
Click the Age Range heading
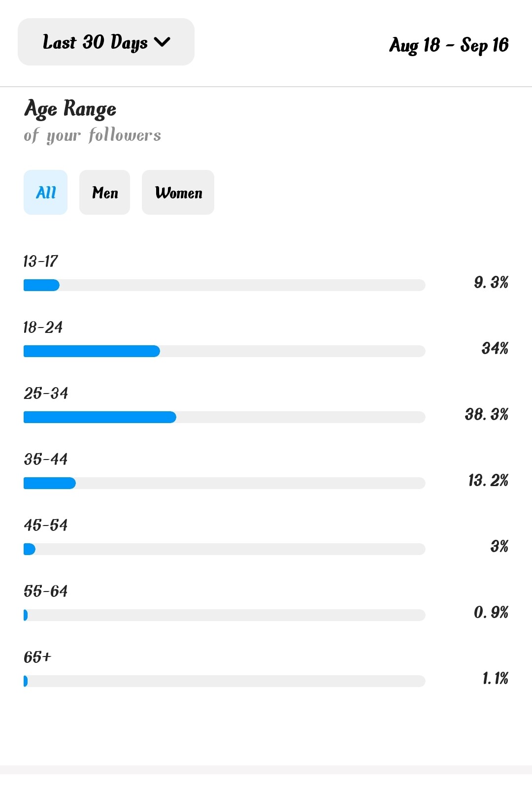click(70, 109)
